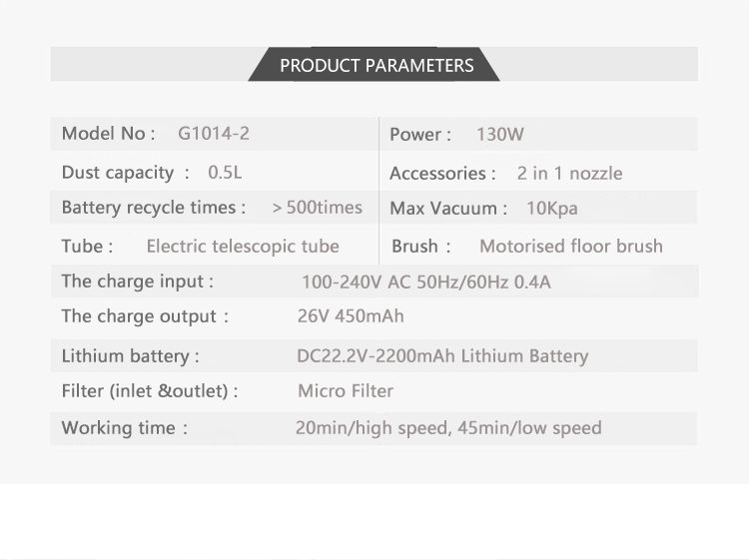The height and width of the screenshot is (560, 749).
Task: Click the Electric telescopic tube text
Action: click(x=243, y=247)
